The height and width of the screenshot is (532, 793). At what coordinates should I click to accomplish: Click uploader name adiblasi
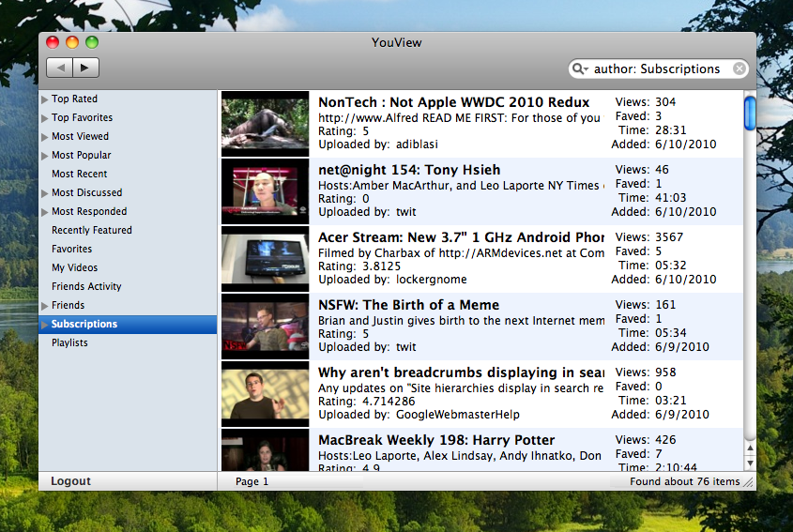(417, 144)
